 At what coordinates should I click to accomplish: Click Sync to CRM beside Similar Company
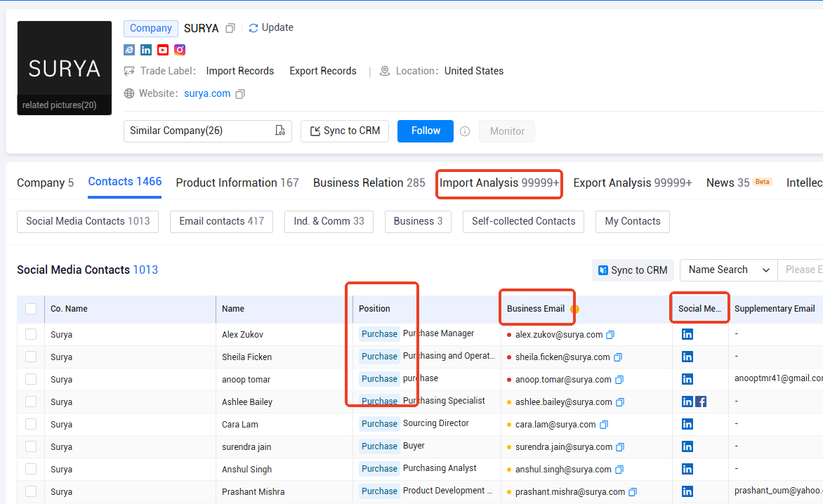[345, 131]
